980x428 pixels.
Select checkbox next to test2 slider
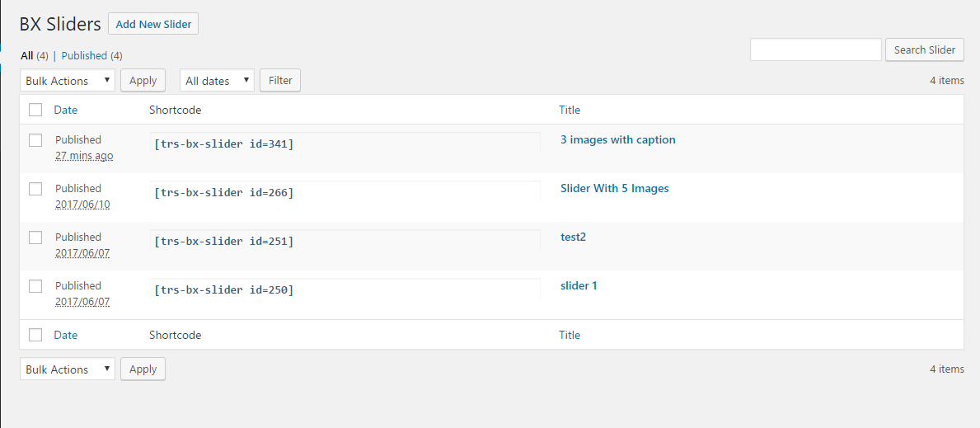tap(35, 238)
